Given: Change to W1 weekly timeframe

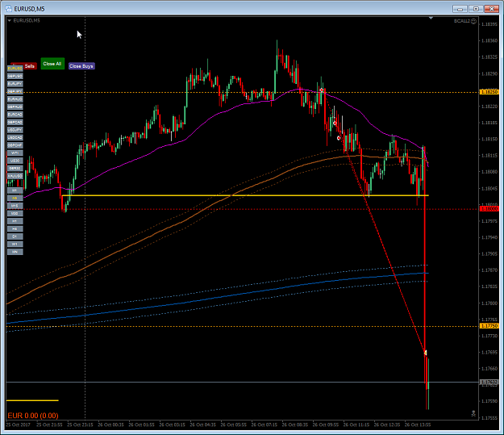Looking at the screenshot, I should coord(15,245).
